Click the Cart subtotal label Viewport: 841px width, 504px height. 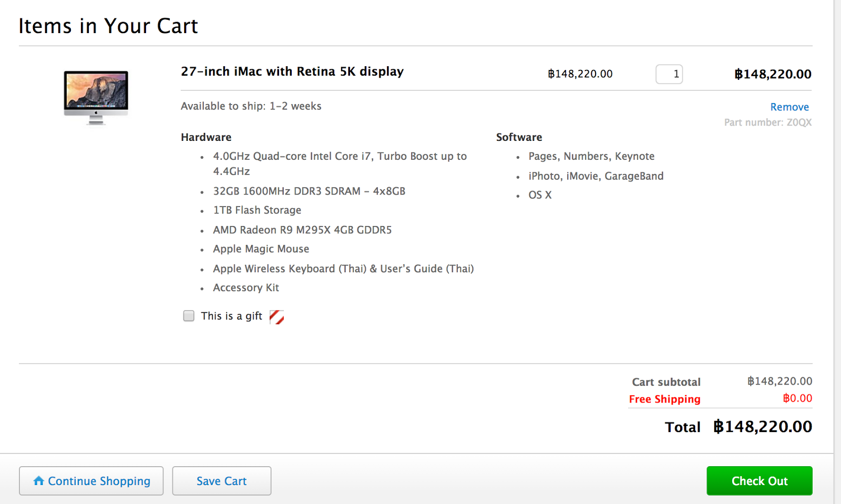(x=666, y=382)
